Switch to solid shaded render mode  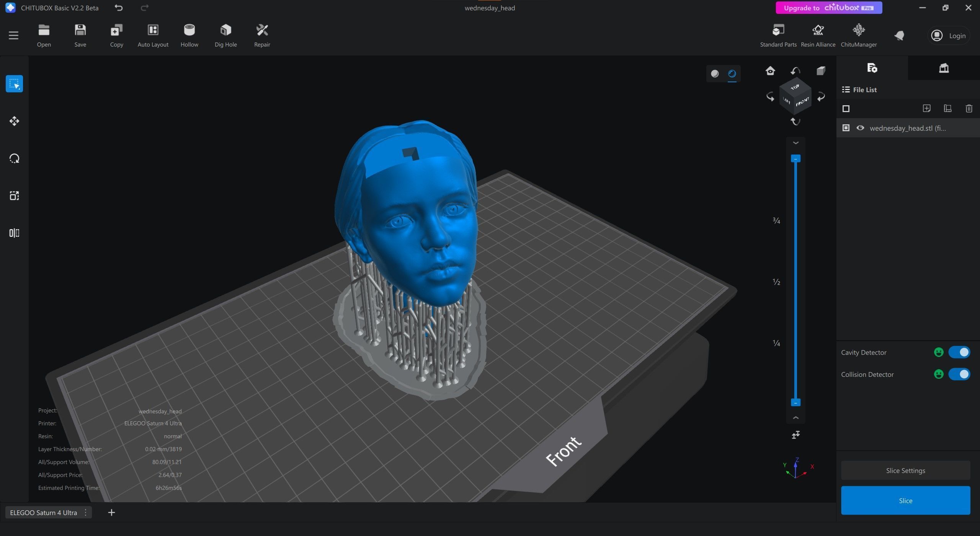[715, 73]
